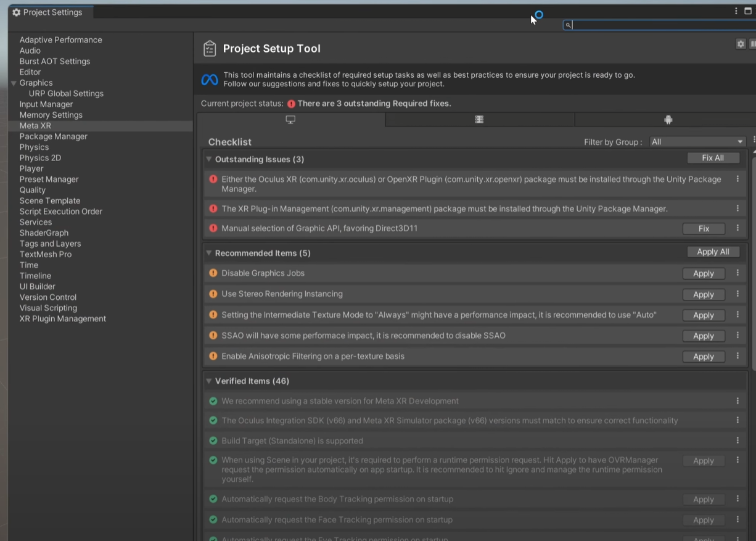This screenshot has width=756, height=541.
Task: Apply Scene runtime permission request item
Action: [x=704, y=461]
